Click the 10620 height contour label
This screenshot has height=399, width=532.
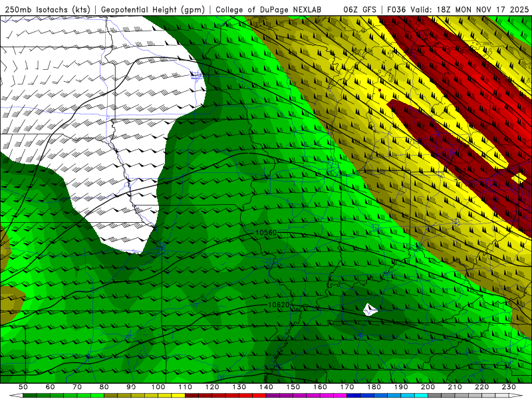click(279, 305)
